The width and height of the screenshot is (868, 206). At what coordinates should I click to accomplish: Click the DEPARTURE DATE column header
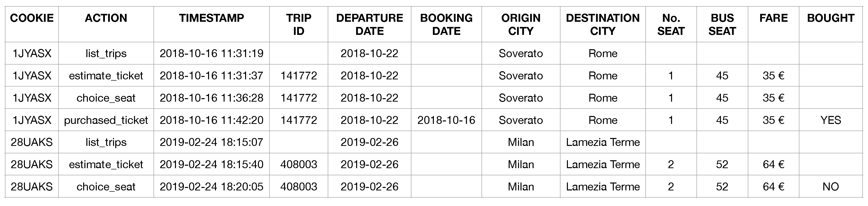point(369,24)
